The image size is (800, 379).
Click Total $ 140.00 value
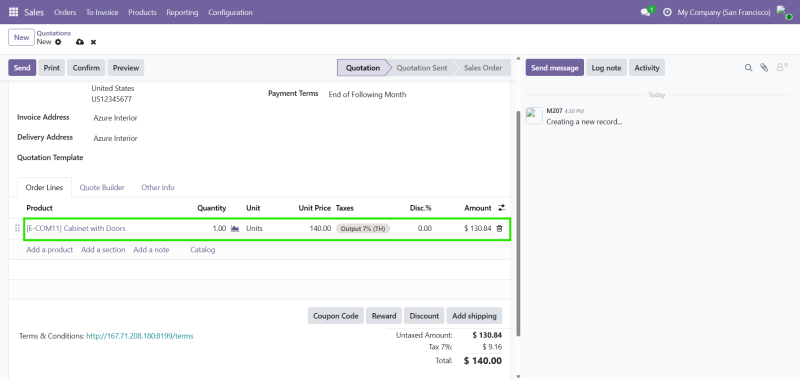(x=483, y=361)
